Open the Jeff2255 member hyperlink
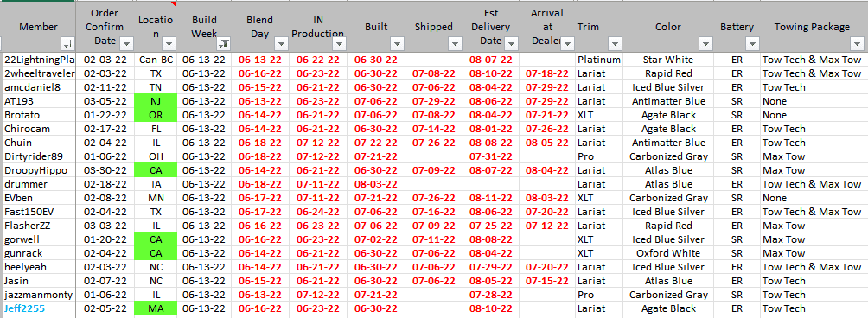Image resolution: width=868 pixels, height=318 pixels. tap(24, 308)
